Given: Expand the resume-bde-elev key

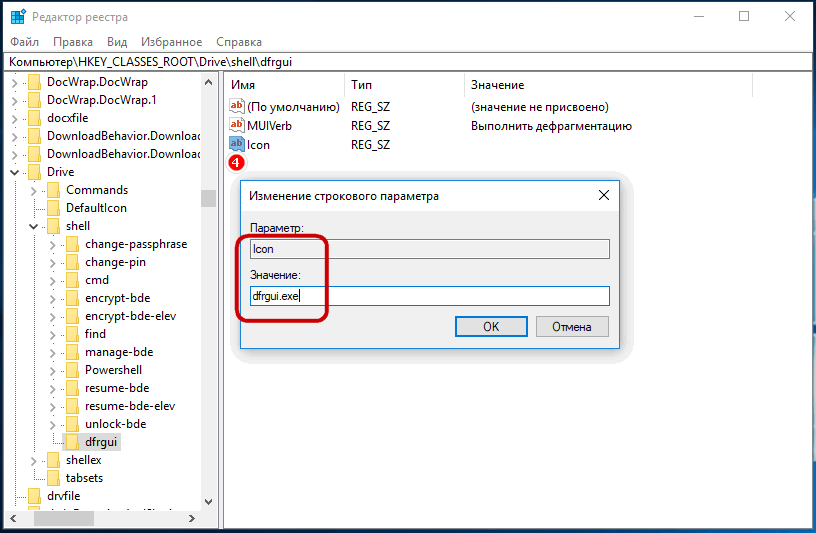Looking at the screenshot, I should point(53,407).
